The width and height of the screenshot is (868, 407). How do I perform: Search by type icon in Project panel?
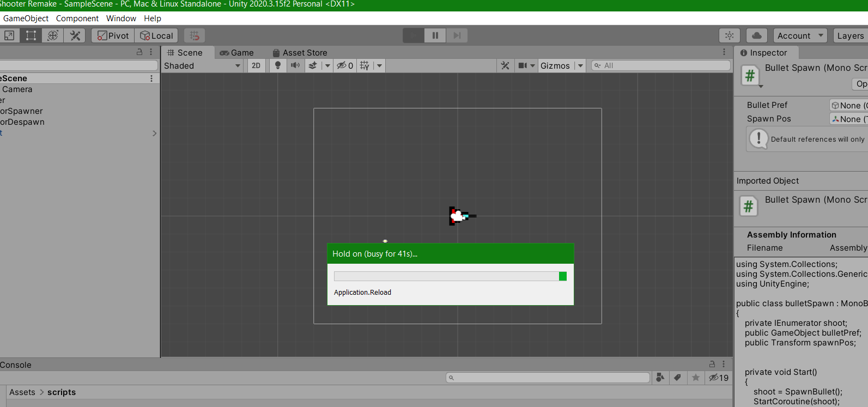(660, 378)
